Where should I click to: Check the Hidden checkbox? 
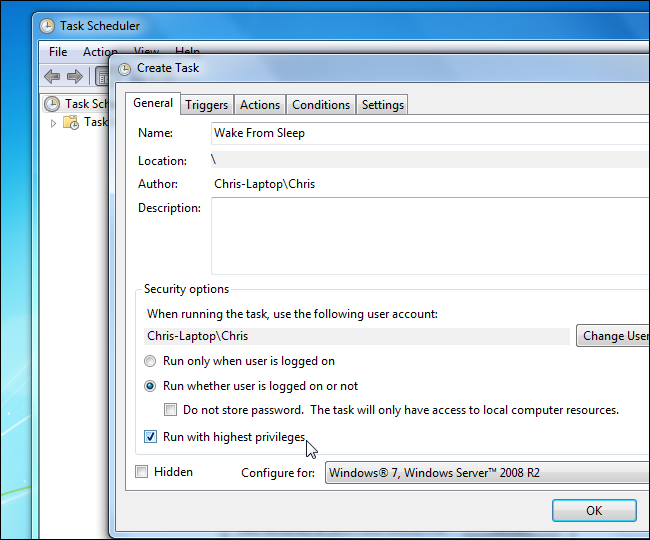[x=141, y=472]
